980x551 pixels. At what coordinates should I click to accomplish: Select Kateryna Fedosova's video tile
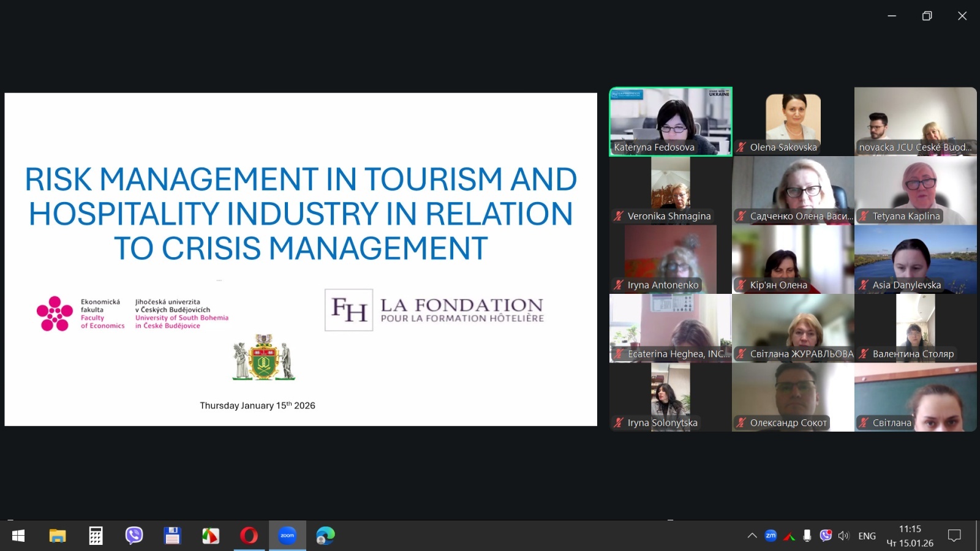tap(671, 121)
